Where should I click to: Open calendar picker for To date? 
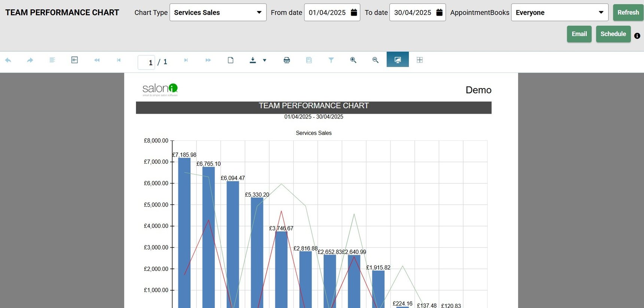440,12
